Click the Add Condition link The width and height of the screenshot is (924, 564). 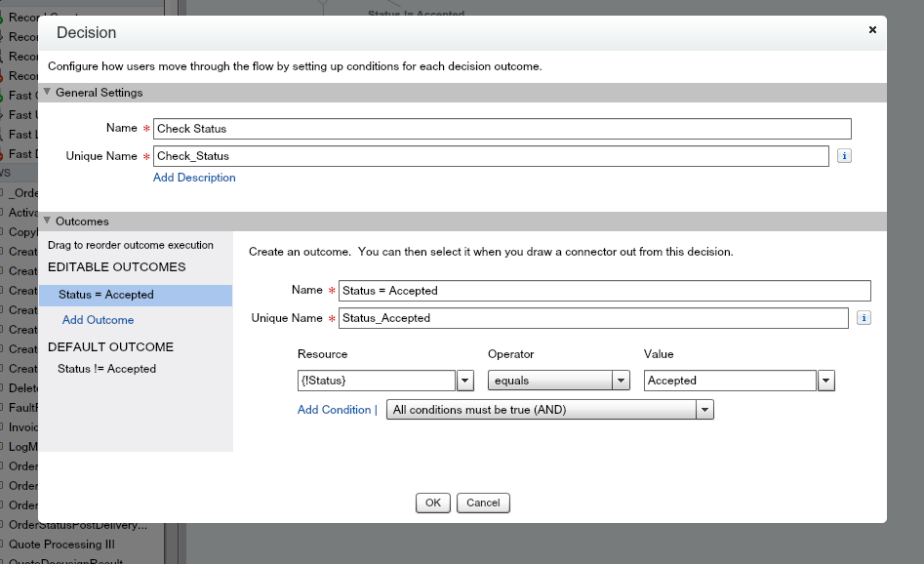tap(334, 410)
